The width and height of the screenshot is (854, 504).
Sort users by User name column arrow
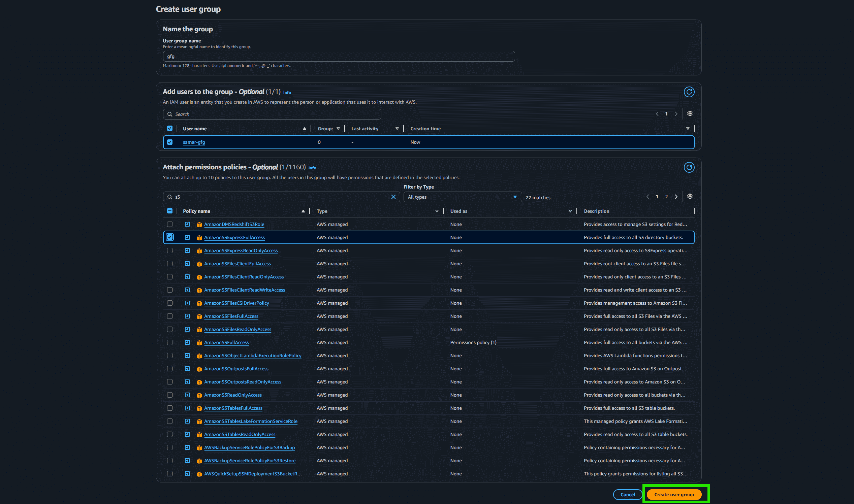(x=304, y=129)
